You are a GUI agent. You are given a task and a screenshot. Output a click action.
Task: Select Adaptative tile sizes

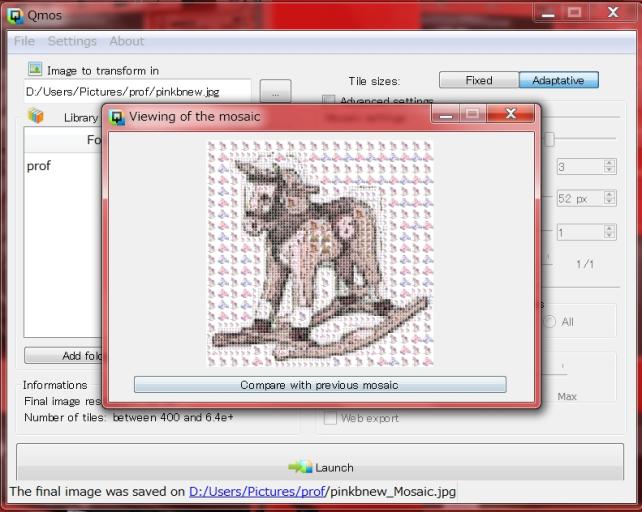(558, 80)
